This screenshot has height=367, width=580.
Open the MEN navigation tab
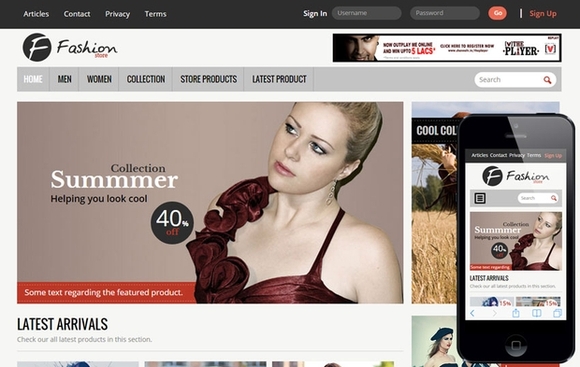coord(64,79)
